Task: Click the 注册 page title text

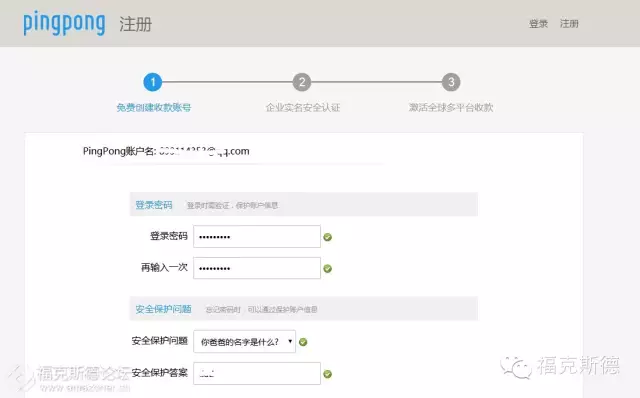Action: 136,24
